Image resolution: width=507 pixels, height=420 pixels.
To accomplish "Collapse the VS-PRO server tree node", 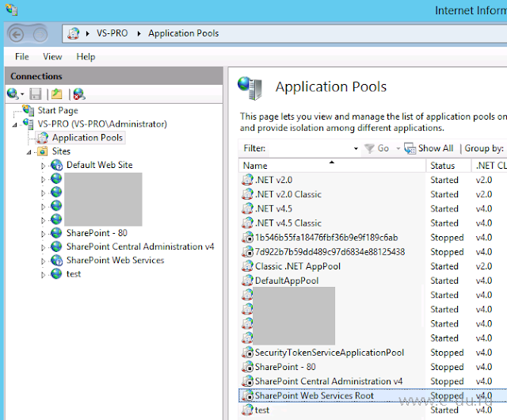I will click(14, 124).
